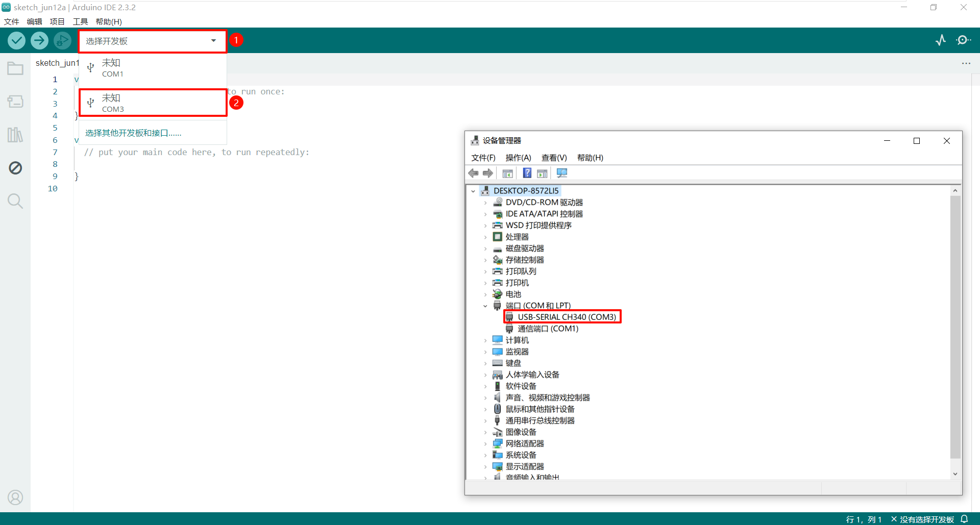
Task: Open the 选择开发板 board dropdown
Action: [152, 41]
